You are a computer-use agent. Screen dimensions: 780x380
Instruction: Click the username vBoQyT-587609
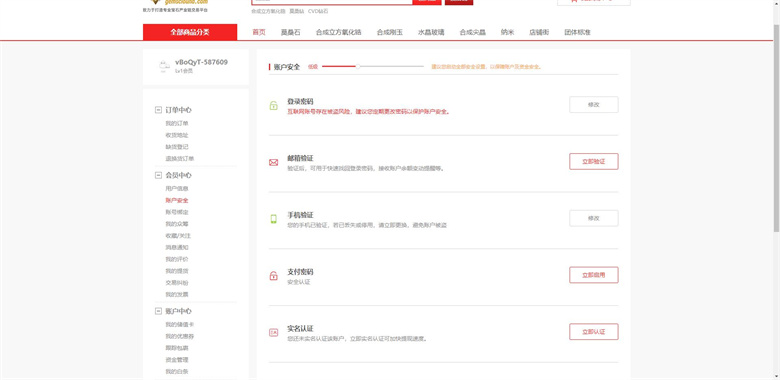click(201, 62)
